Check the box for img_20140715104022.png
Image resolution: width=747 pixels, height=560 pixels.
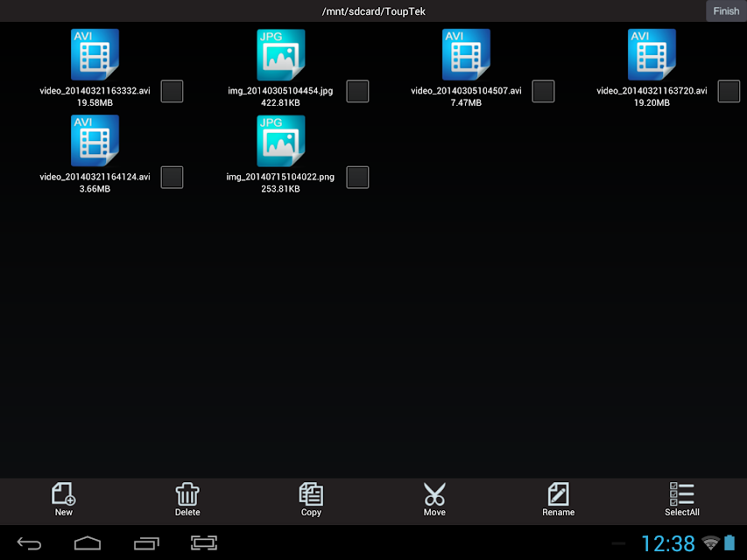click(358, 178)
